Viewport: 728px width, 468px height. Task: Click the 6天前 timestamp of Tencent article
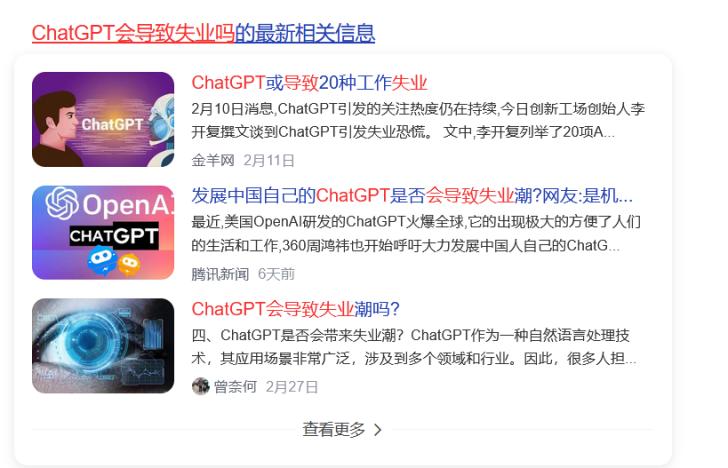[x=276, y=274]
